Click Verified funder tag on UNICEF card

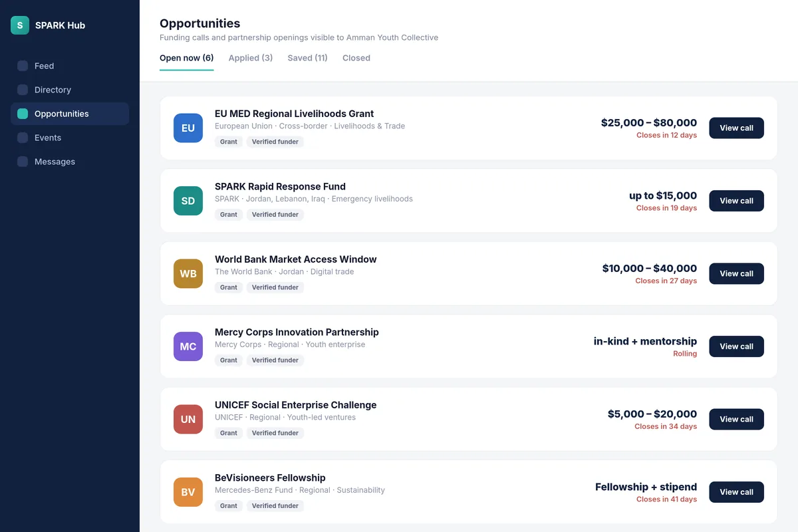(x=275, y=433)
